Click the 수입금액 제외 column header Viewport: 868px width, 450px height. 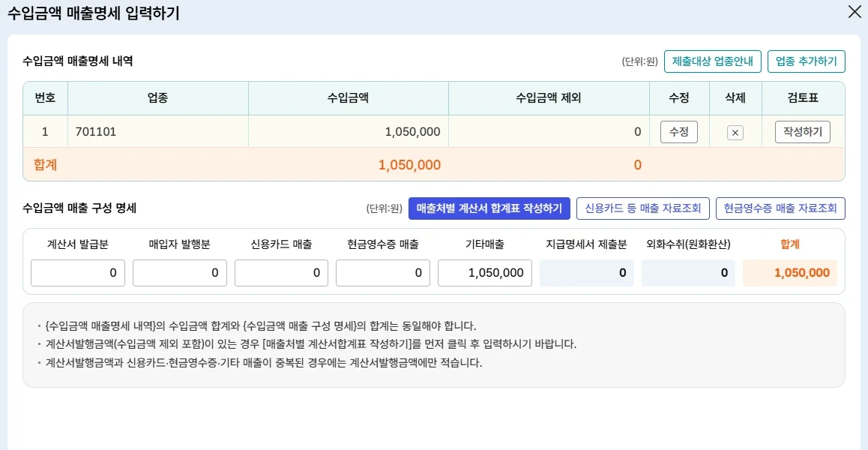(x=549, y=98)
